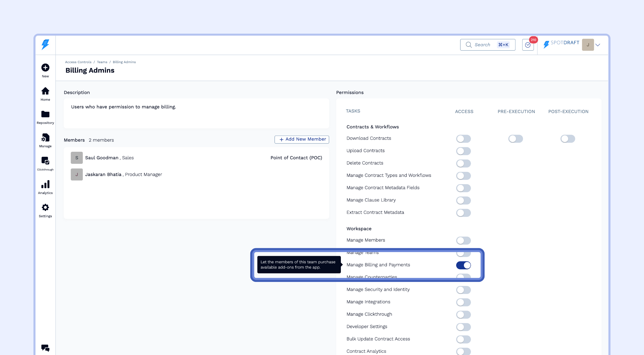Disable Manage Billing and Payments toggle
Viewport: 644px width, 355px height.
coord(463,265)
